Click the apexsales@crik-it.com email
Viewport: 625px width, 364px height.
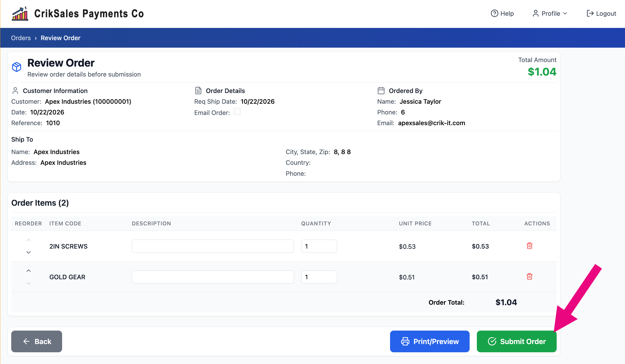[431, 123]
